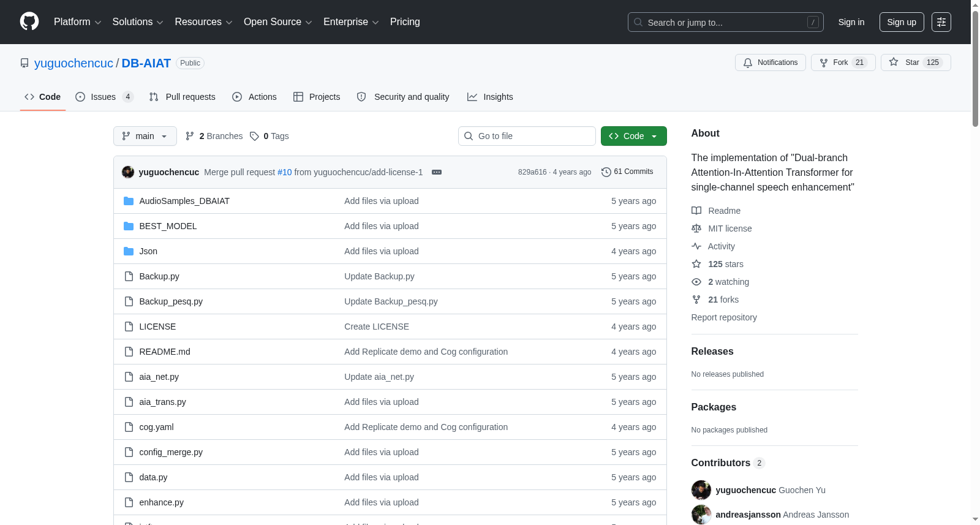Screen dimensions: 980x525
Task: Expand the Resources menu
Action: (x=203, y=22)
